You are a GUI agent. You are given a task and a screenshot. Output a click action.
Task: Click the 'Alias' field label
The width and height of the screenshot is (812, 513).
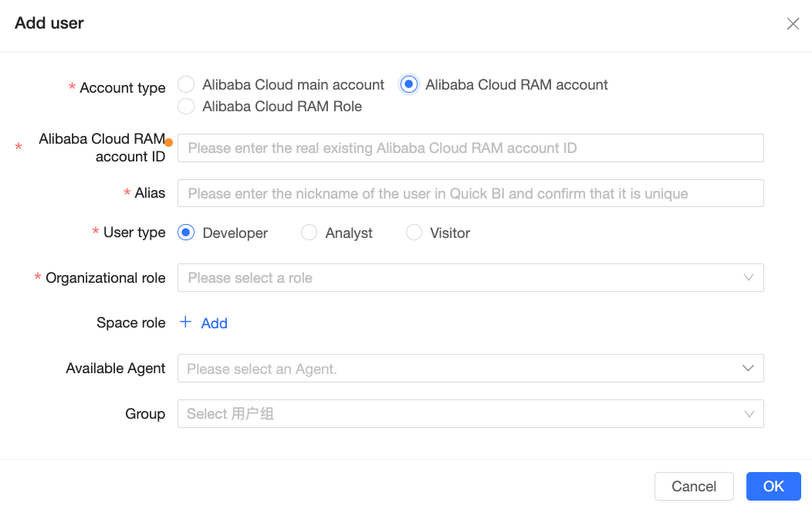(150, 193)
